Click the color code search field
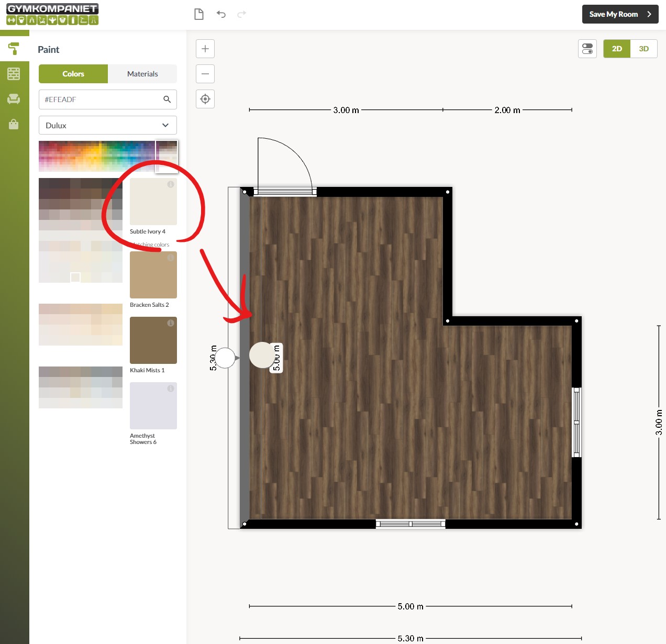Image resolution: width=666 pixels, height=644 pixels. 102,99
